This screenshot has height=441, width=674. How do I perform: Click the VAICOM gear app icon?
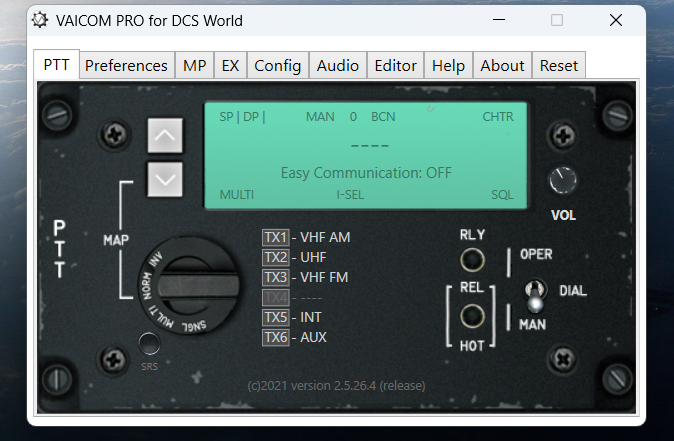[40, 20]
